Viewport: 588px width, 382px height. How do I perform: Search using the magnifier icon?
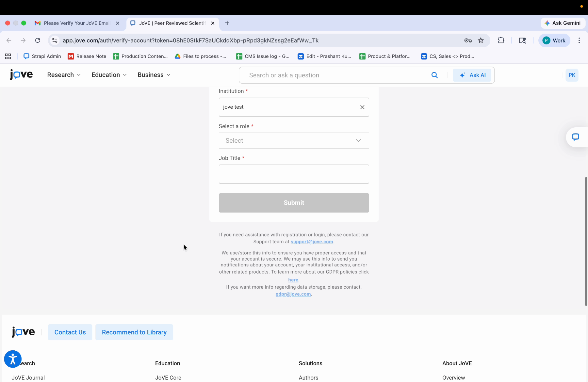point(434,75)
